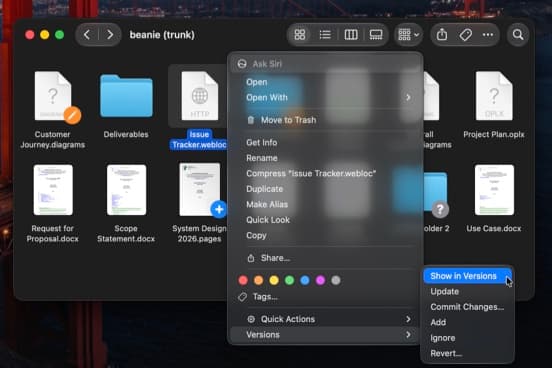Go forward with the right chevron button
The width and height of the screenshot is (552, 368).
pos(110,35)
